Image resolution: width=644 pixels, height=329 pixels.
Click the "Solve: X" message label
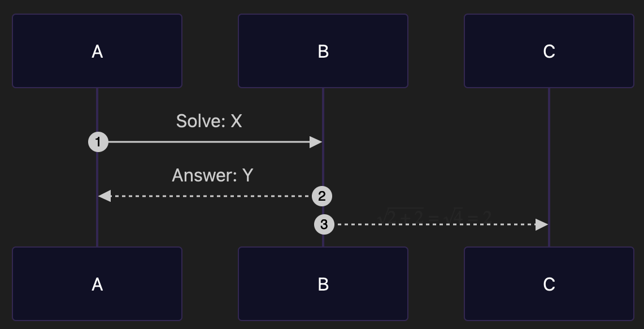click(209, 121)
